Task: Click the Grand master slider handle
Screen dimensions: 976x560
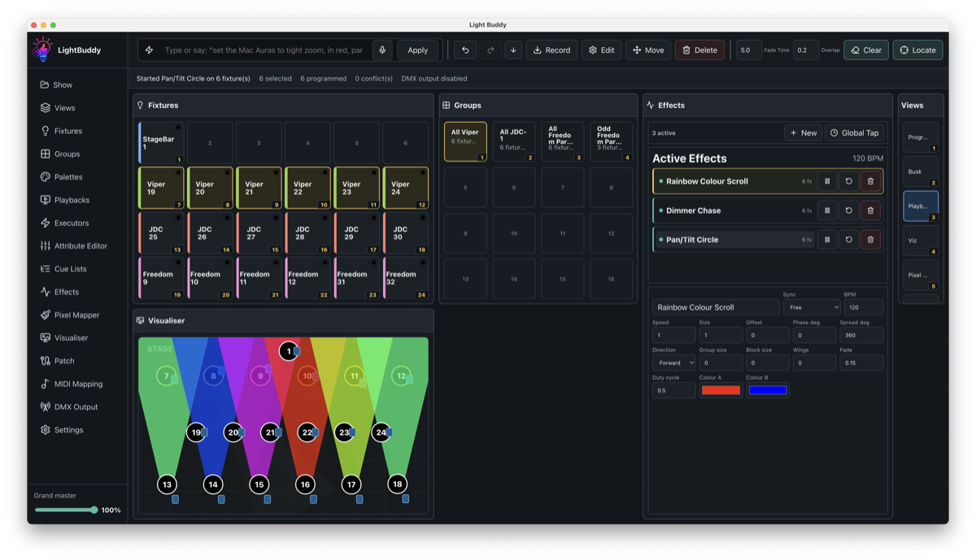Action: [x=94, y=510]
